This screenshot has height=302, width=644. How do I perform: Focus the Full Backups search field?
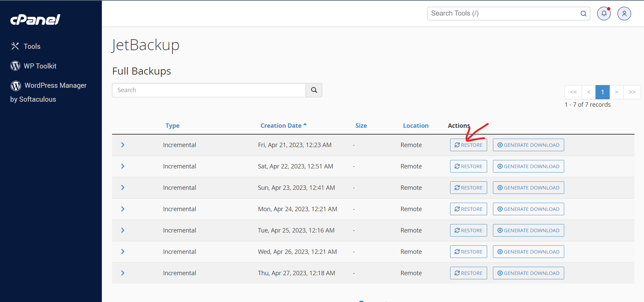209,90
